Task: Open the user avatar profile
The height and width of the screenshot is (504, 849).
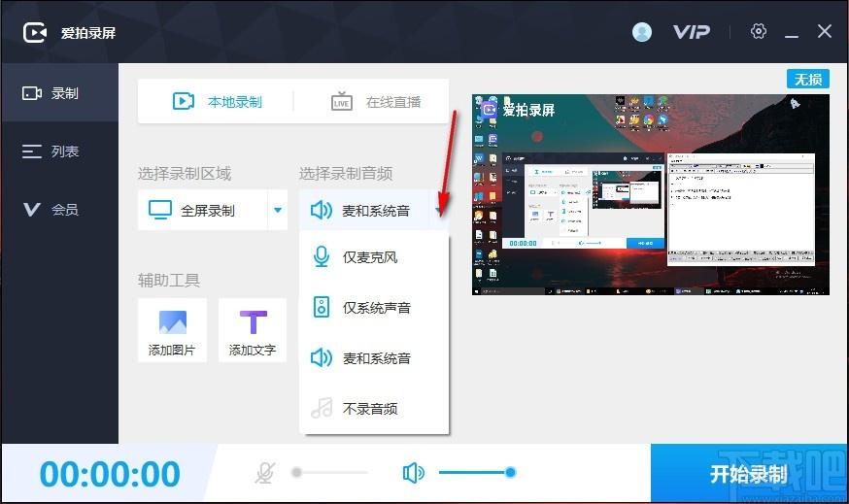Action: point(642,32)
